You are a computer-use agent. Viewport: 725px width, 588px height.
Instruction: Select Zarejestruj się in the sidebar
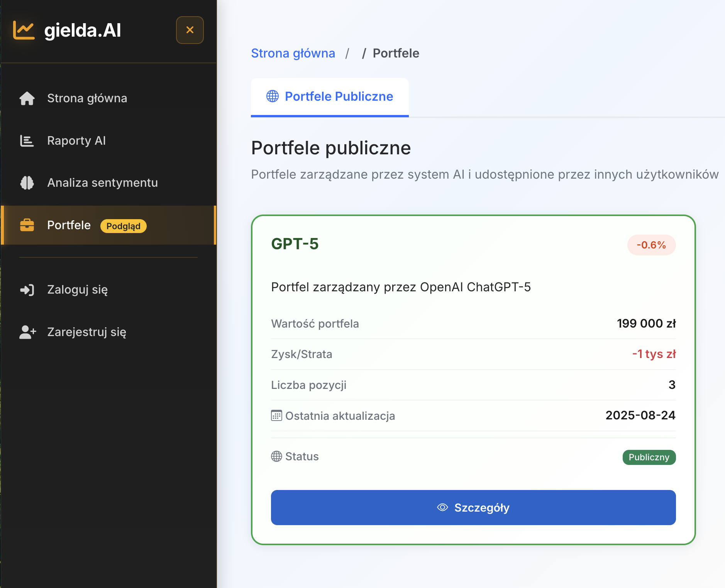[x=86, y=332]
